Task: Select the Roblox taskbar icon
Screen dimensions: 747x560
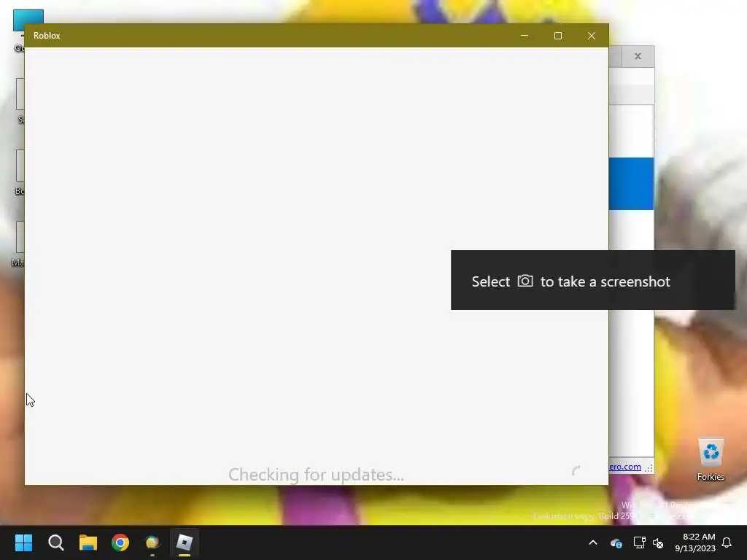Action: click(185, 542)
